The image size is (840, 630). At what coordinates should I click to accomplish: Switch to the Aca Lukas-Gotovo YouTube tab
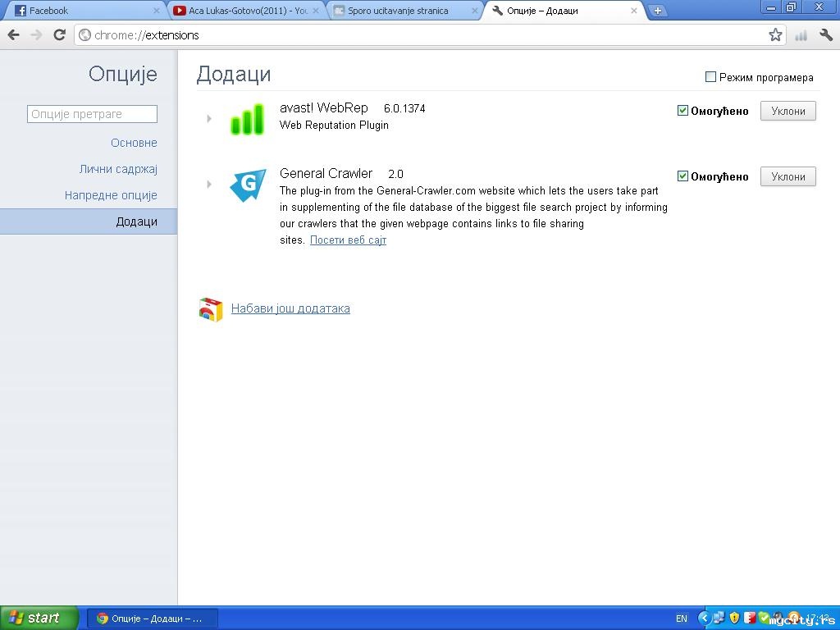pyautogui.click(x=248, y=10)
